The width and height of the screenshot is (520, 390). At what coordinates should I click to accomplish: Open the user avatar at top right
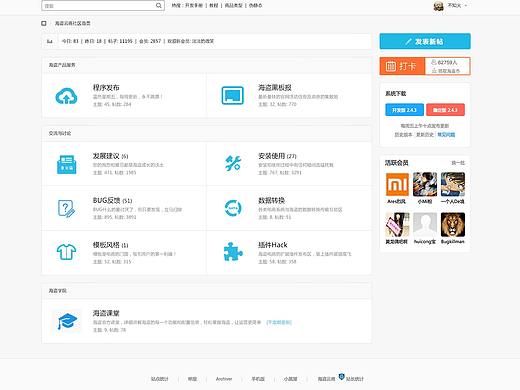coord(439,6)
